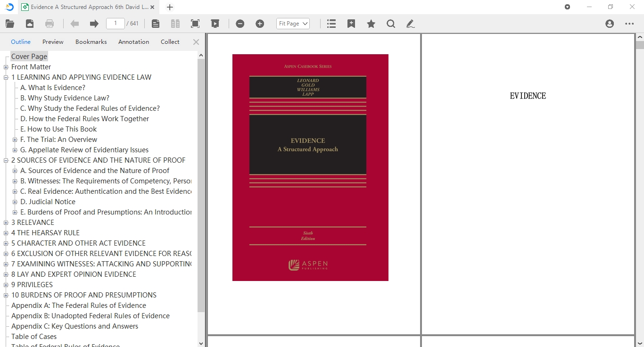
Task: Open Table of Cases outline entry
Action: 34,337
